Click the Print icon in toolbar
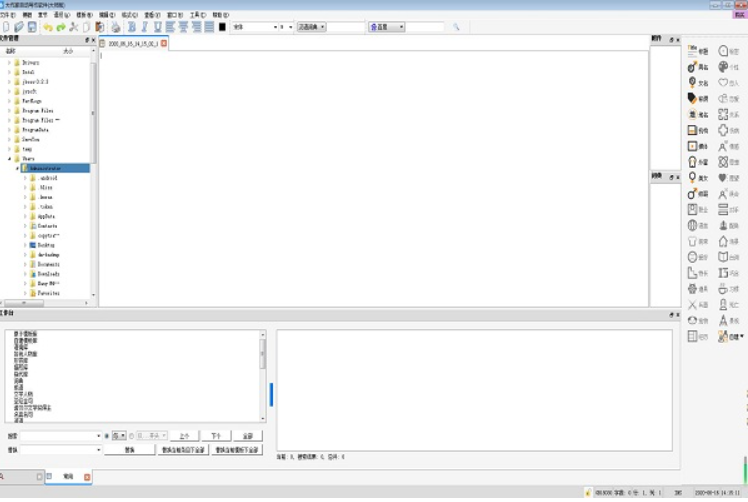This screenshot has height=502, width=748. pos(115,27)
